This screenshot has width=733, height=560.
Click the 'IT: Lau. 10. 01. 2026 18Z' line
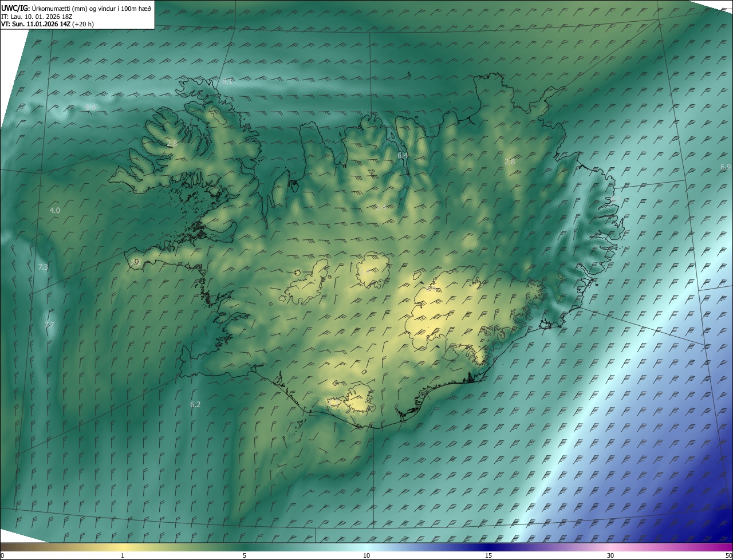pos(37,17)
